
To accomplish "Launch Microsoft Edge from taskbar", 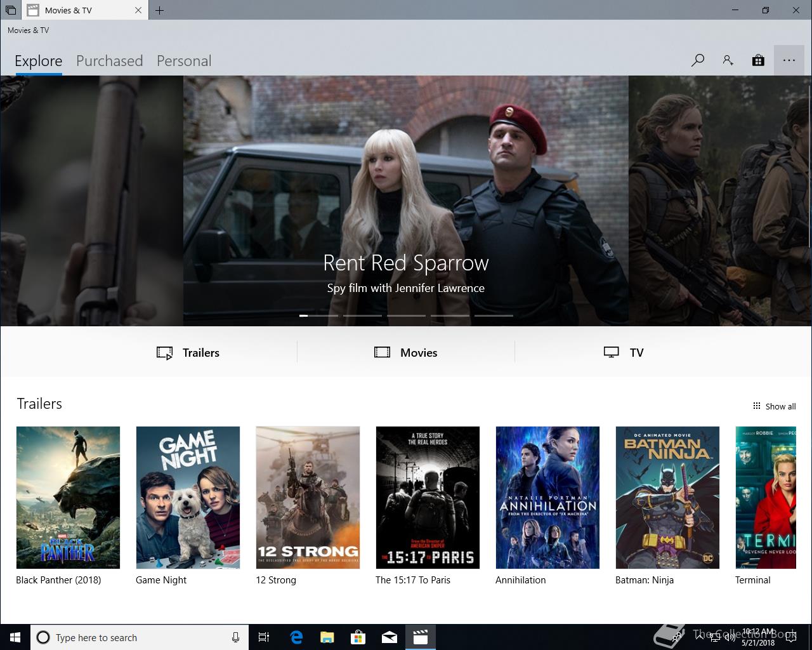I will (296, 637).
